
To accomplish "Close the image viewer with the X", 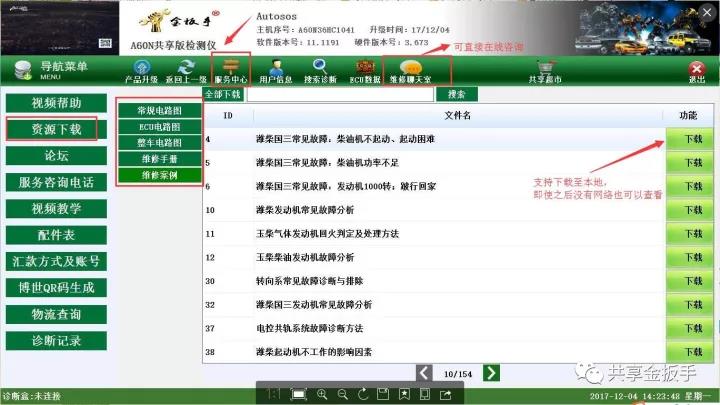I will (707, 13).
